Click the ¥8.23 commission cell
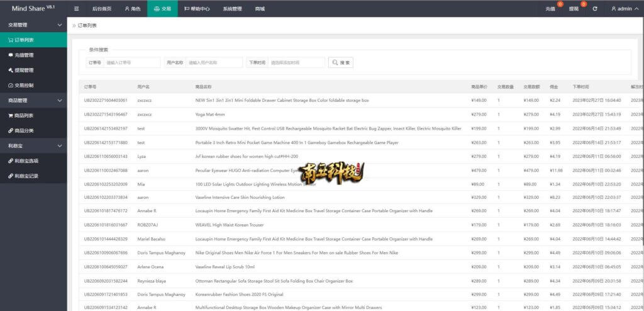The height and width of the screenshot is (311, 644). (555, 198)
